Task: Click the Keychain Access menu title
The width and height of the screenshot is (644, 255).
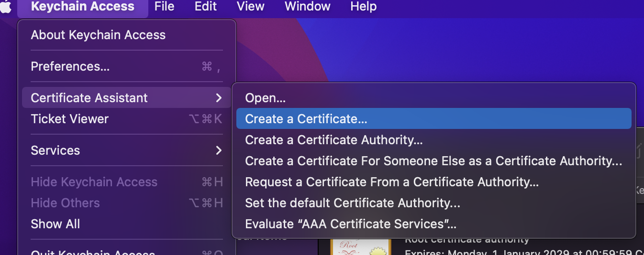Action: [x=82, y=7]
